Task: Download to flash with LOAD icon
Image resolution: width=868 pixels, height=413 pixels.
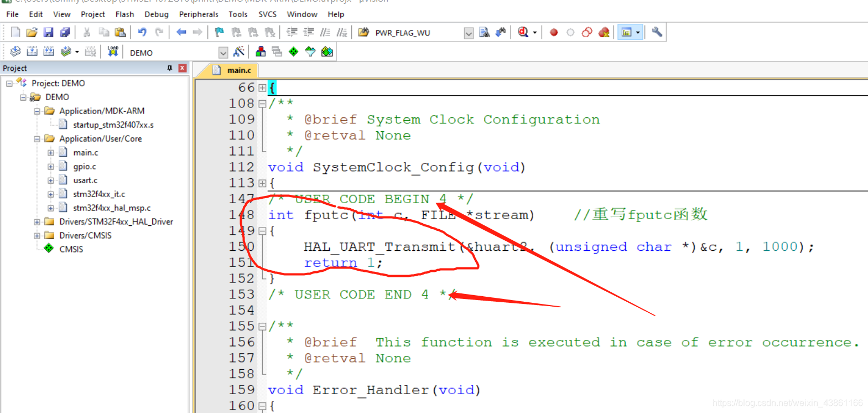Action: tap(113, 51)
